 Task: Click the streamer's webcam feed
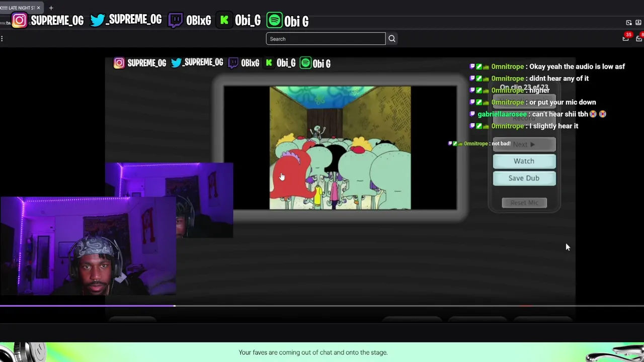(88, 246)
